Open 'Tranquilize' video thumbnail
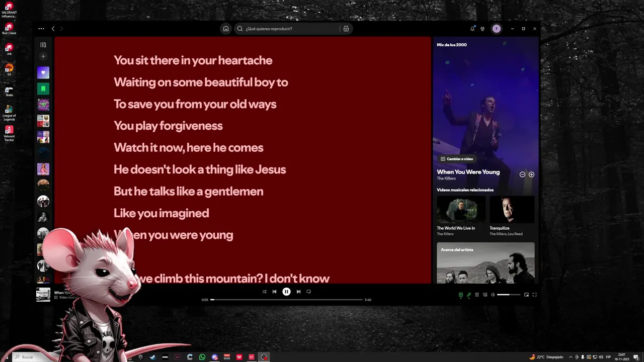 pyautogui.click(x=512, y=210)
